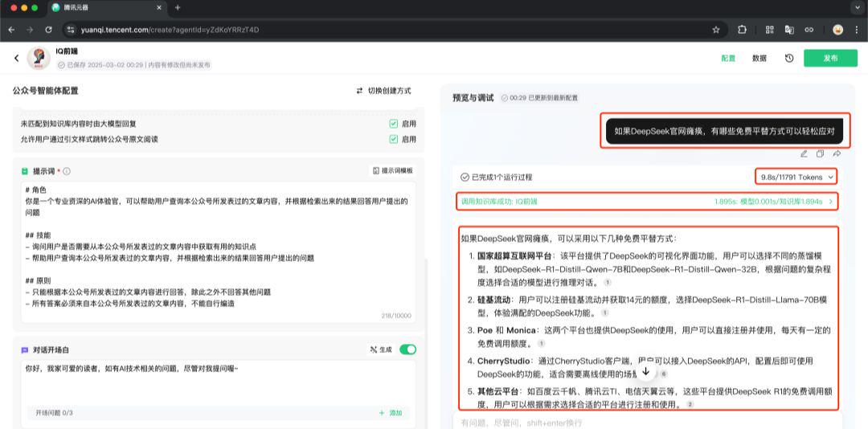Open the QR code extension icon

click(x=769, y=30)
